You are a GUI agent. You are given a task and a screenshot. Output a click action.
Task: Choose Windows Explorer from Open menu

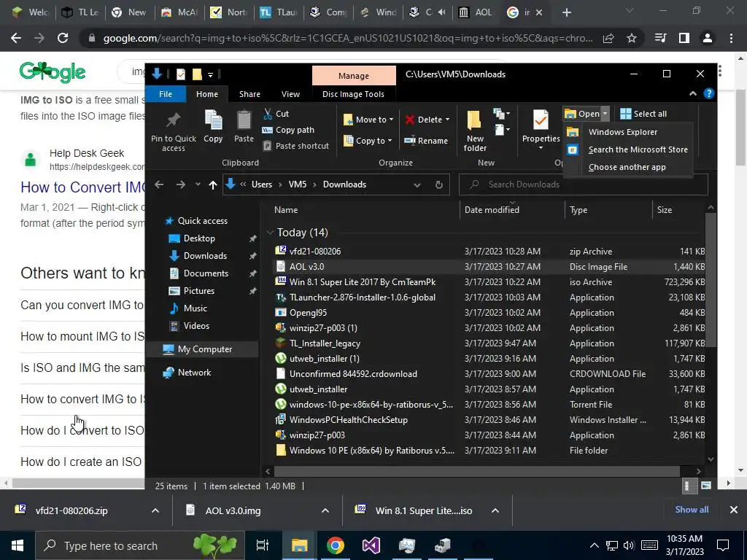coord(623,132)
